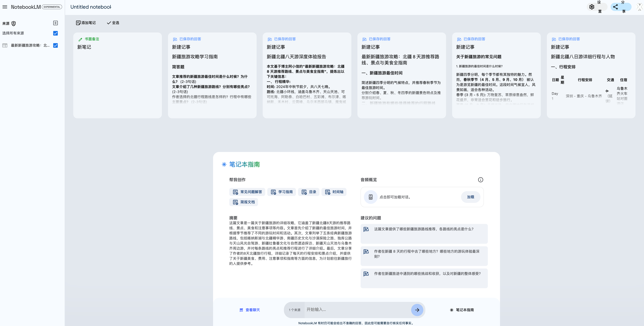Click the add source plus icon
This screenshot has width=644, height=326.
55,23
